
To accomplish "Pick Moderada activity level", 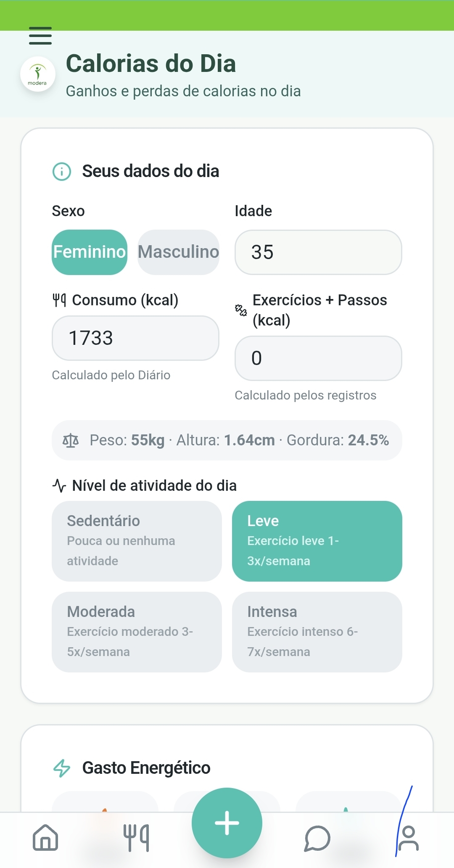I will [x=137, y=632].
